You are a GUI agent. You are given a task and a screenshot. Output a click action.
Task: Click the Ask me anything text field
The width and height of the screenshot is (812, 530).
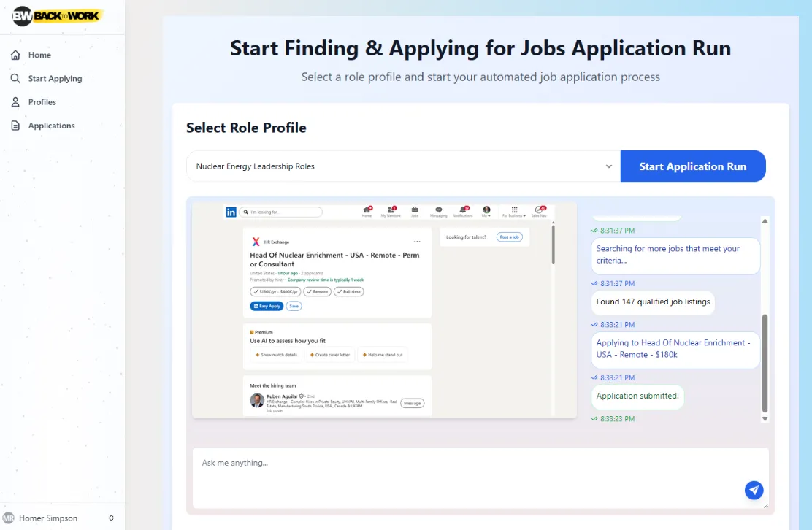pos(480,477)
